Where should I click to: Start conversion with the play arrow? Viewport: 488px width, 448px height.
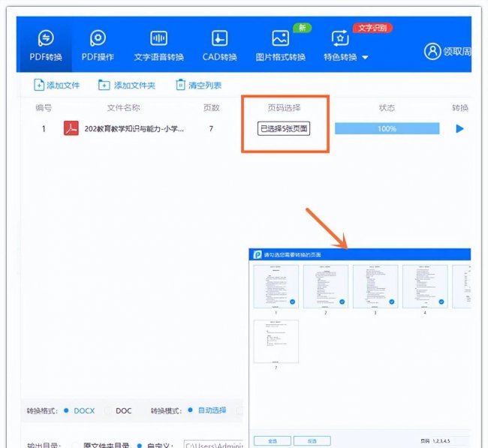click(x=459, y=128)
